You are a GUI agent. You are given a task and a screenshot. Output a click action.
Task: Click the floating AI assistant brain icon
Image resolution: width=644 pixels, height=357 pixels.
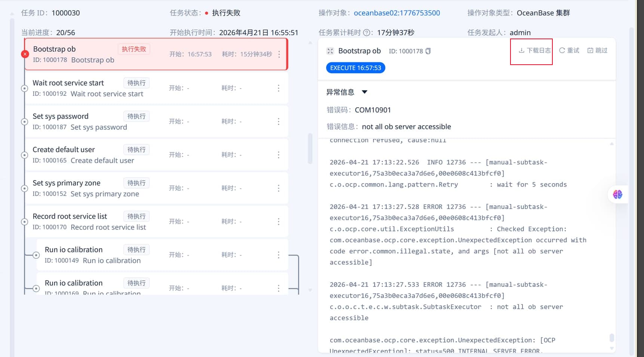click(x=617, y=194)
